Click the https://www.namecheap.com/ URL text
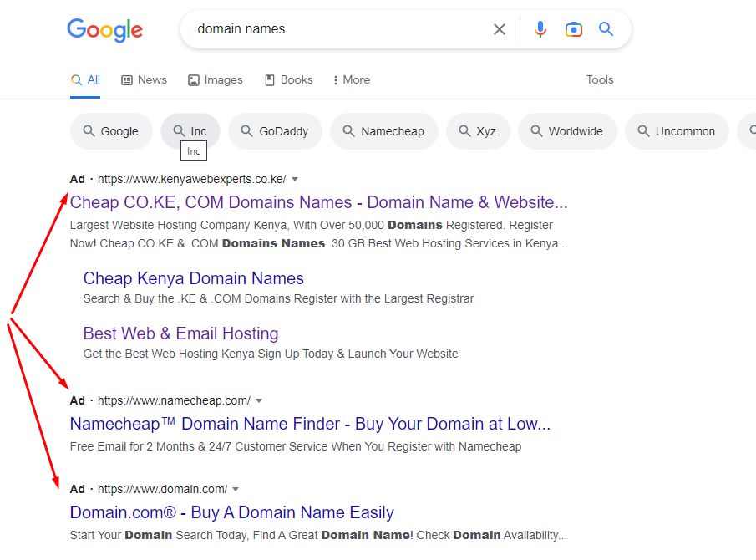Screen dimensions: 756x560 174,401
